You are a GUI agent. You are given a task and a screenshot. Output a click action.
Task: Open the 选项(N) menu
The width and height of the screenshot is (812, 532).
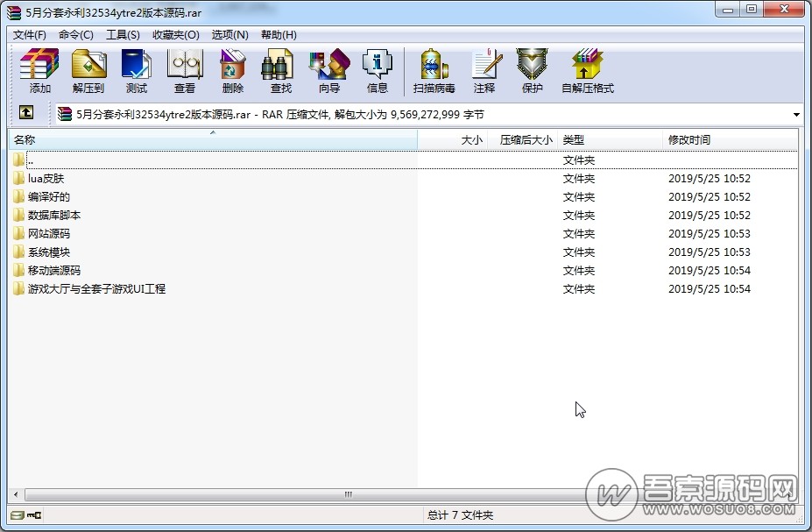(x=229, y=35)
